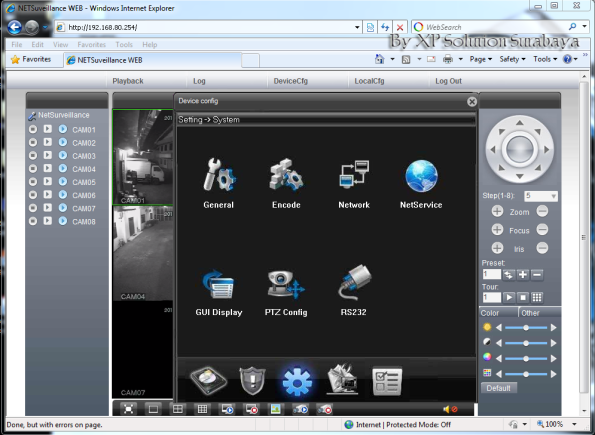Viewport: 595px width, 435px height.
Task: Open the IE Tools command bar dropdown
Action: (545, 59)
